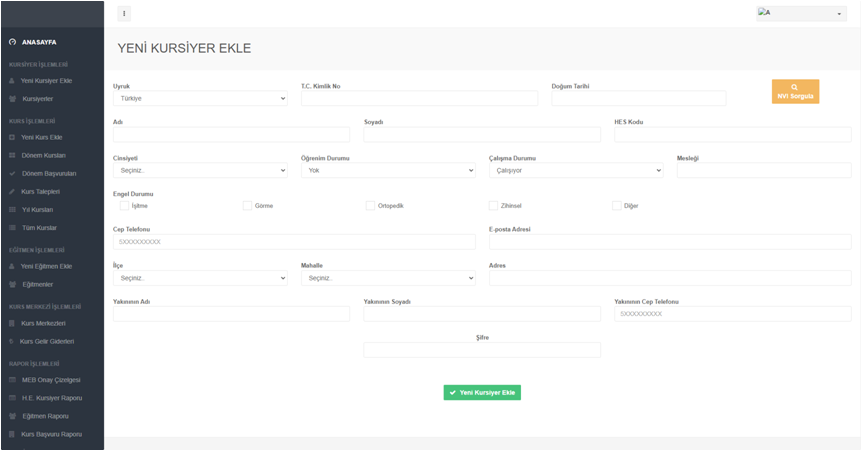Click the icon beside Yeni Kurs Ekle
The height and width of the screenshot is (451, 862).
12,137
